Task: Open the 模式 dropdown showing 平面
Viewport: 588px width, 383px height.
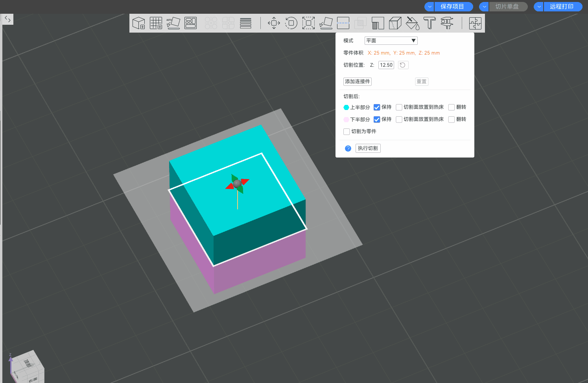Action: pos(391,40)
